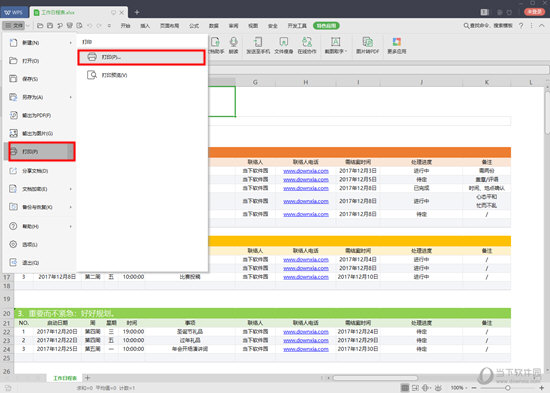This screenshot has width=550, height=393.
Task: Click the 文件瘦身 file slimming icon
Action: point(283,42)
